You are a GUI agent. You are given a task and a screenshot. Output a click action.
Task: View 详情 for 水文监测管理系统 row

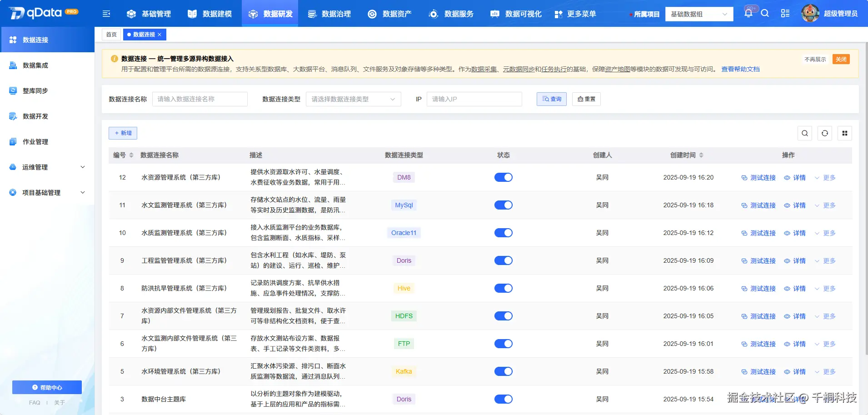click(x=795, y=205)
